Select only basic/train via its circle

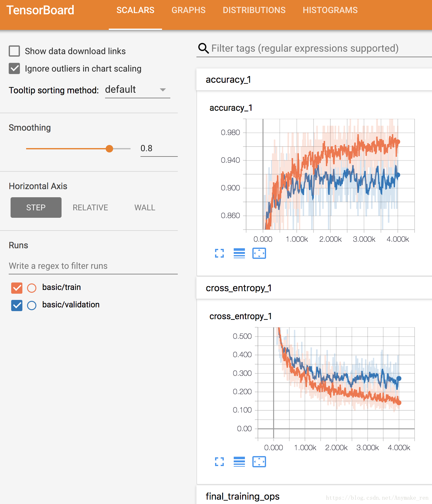[x=32, y=288]
